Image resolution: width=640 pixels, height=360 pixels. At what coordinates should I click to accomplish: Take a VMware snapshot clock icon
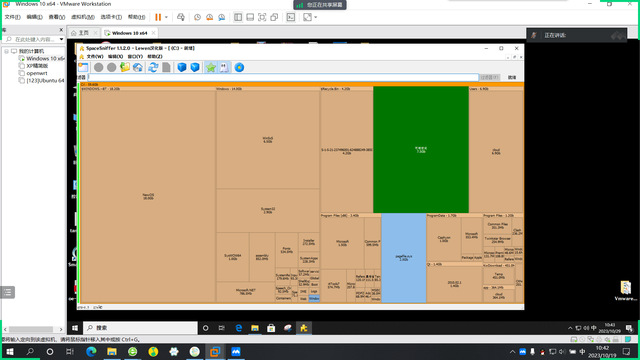[x=198, y=17]
